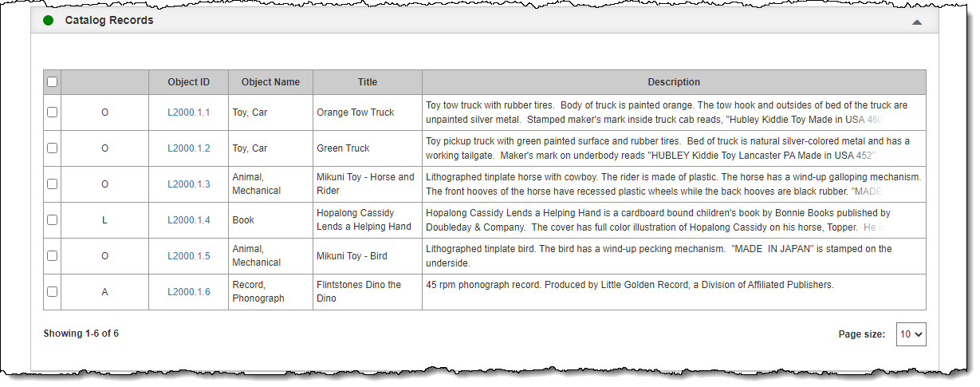The width and height of the screenshot is (980, 387).
Task: Open object L2000.1.6 link
Action: click(189, 292)
